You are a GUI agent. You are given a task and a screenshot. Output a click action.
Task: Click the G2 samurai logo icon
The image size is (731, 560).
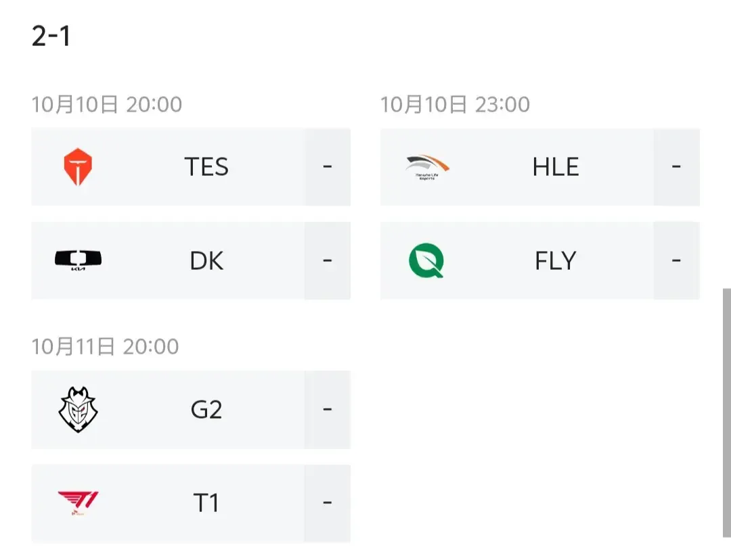pos(78,410)
